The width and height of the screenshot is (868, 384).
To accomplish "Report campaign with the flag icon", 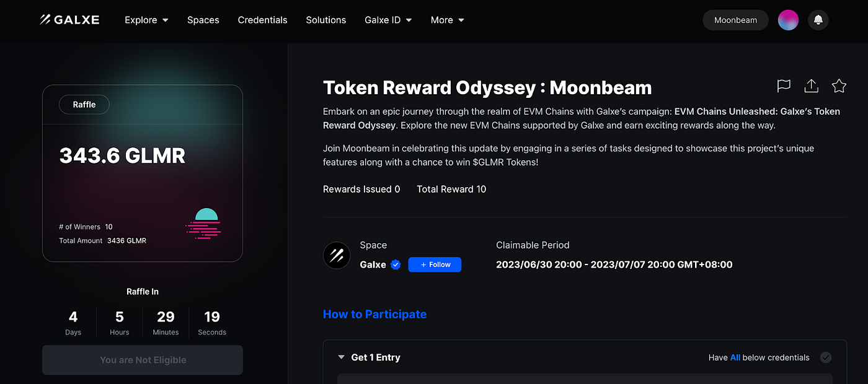I will (784, 86).
